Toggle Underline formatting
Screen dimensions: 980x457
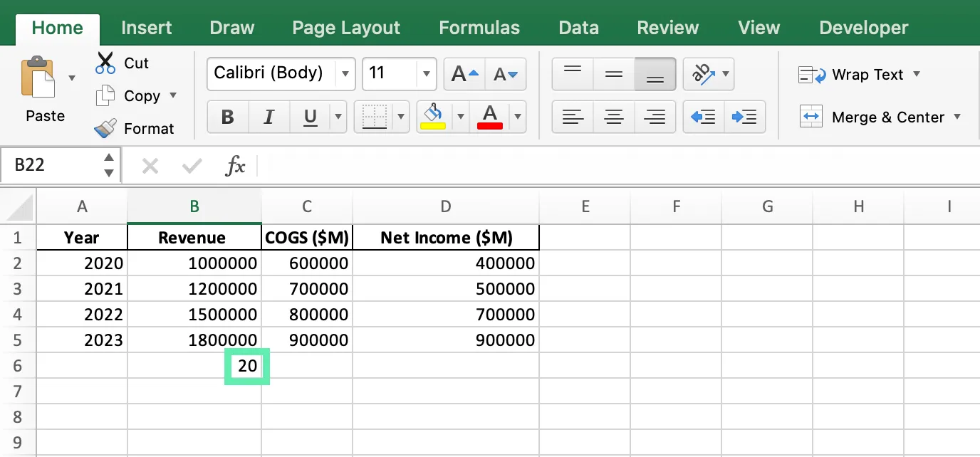(x=310, y=117)
